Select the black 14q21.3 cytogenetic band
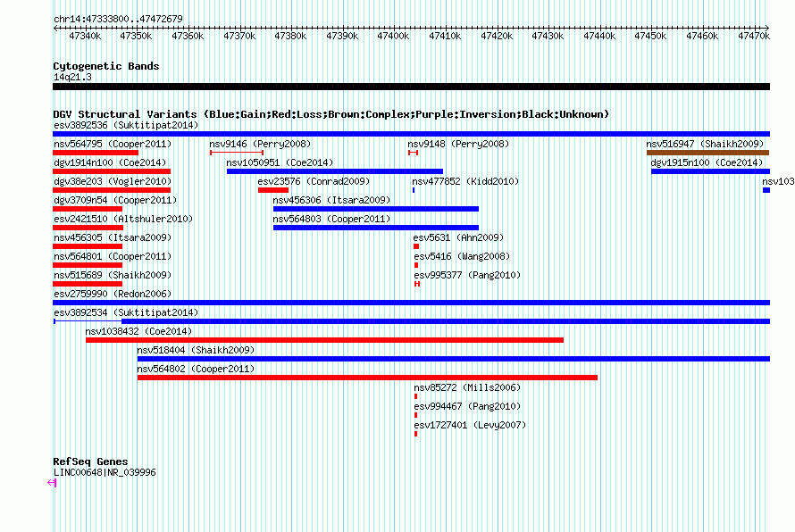Viewport: 795px width, 532px height. 411,87
